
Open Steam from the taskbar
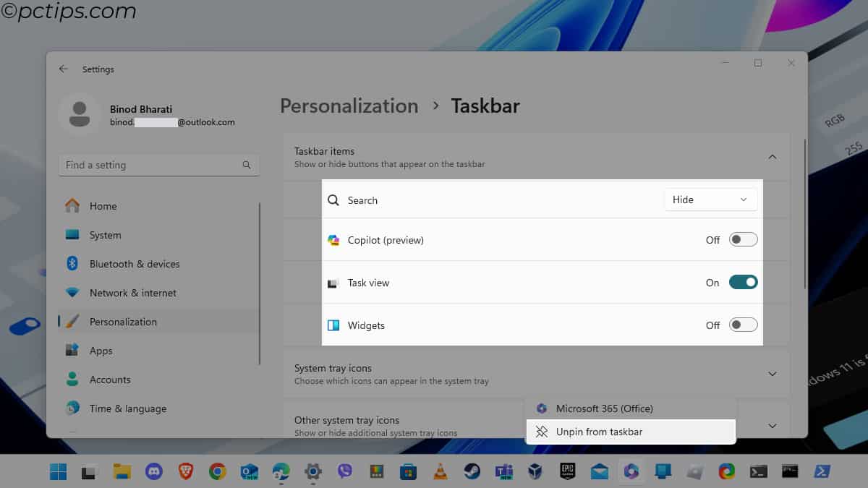[472, 472]
